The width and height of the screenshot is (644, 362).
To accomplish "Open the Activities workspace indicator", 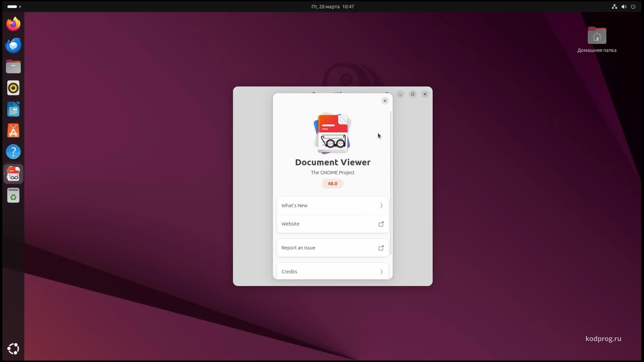I will coord(14,6).
